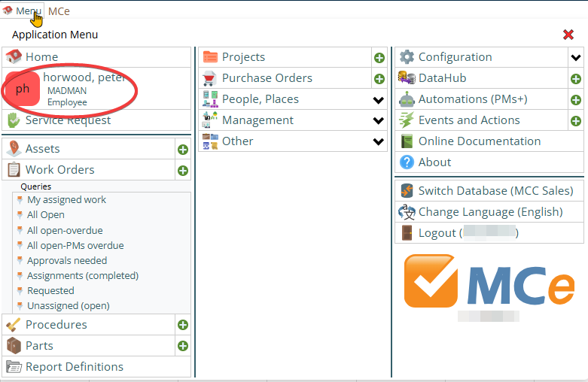Click the Configuration gear icon
Screen dimensions: 588x382
[407, 57]
